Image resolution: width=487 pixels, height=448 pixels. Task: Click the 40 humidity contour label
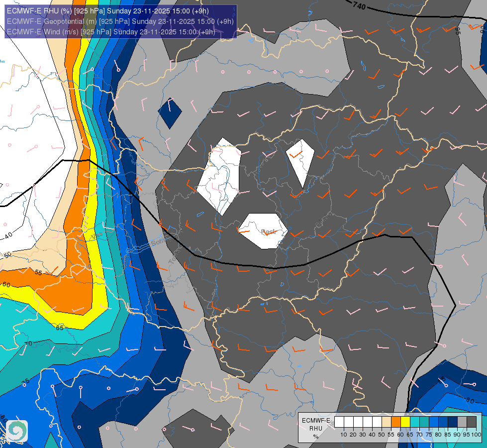[8, 235]
